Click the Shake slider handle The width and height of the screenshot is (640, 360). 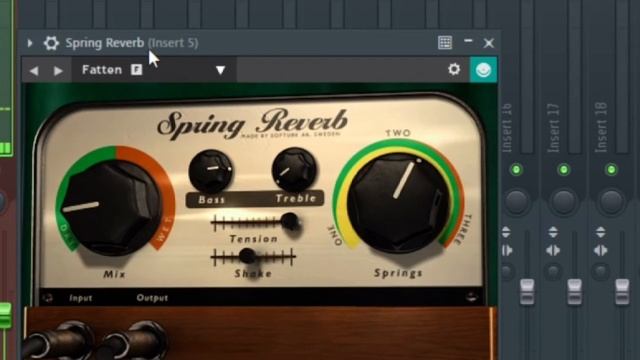point(247,256)
